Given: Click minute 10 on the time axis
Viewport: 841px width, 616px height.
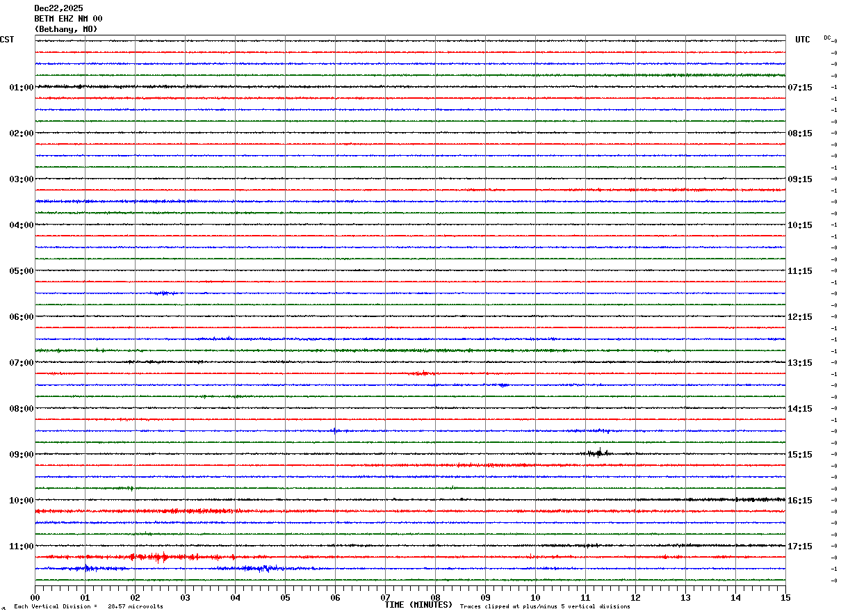Looking at the screenshot, I should (535, 597).
